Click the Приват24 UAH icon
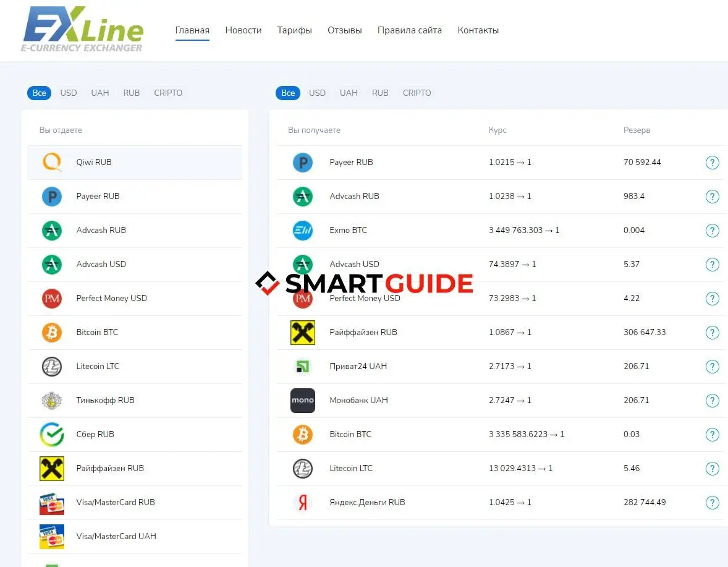 click(x=303, y=367)
